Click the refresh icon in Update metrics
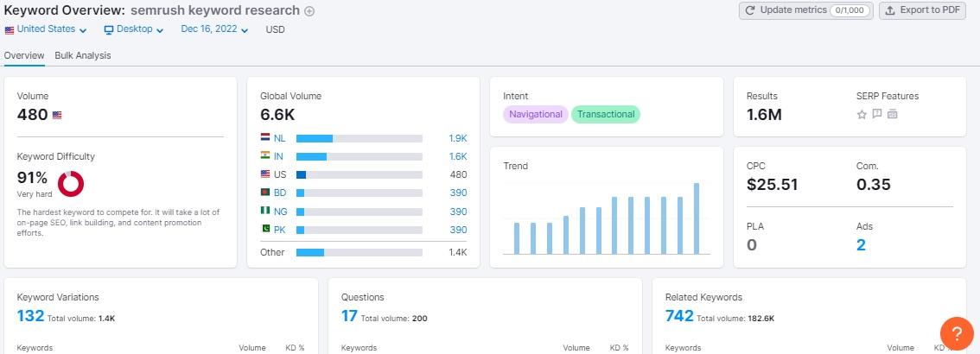980x354 pixels. (x=750, y=10)
